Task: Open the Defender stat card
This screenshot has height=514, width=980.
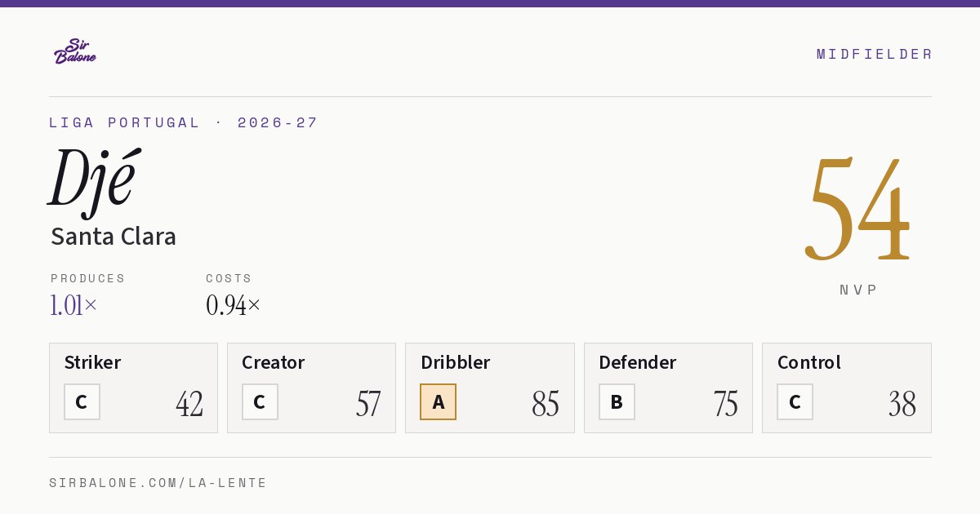Action: 668,388
